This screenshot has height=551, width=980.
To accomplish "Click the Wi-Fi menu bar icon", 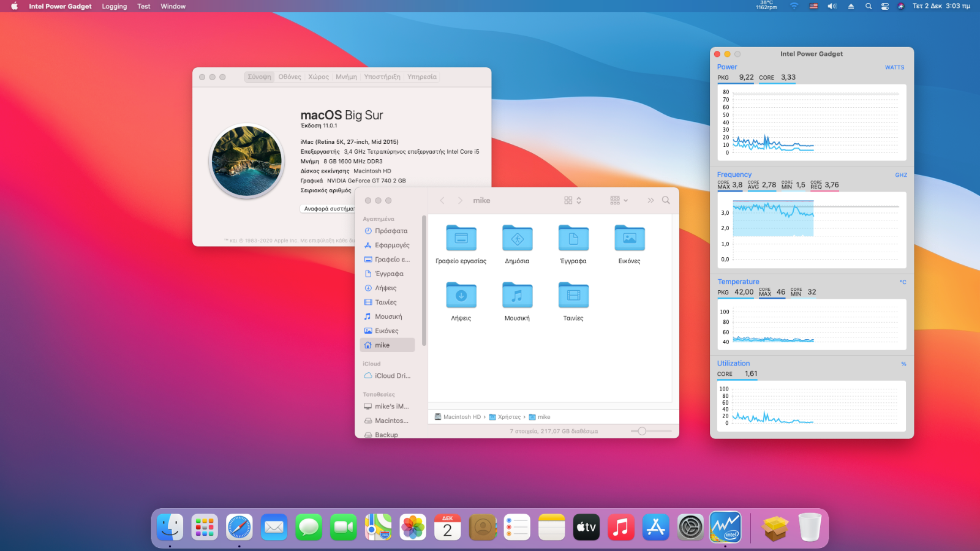I will tap(794, 6).
